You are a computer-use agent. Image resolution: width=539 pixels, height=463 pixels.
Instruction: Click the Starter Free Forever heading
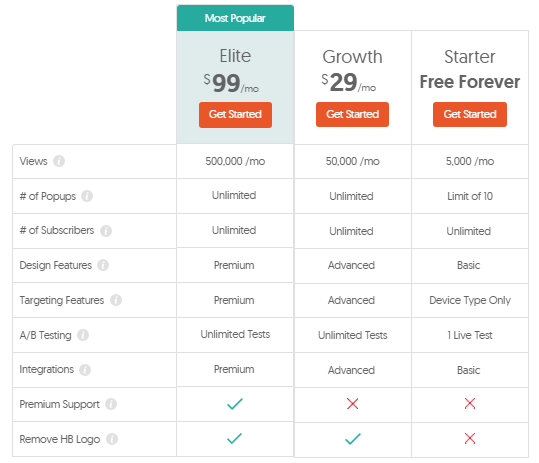tap(470, 82)
